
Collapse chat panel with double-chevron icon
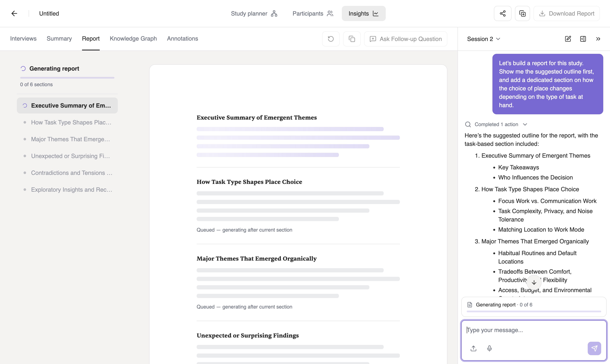[x=598, y=39]
